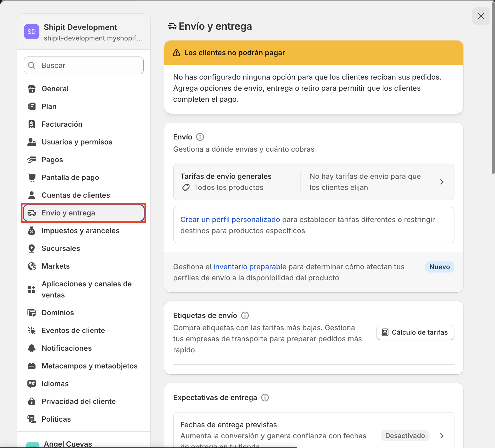495x448 pixels.
Task: Open Fechas de entrega previstas chevron
Action: pyautogui.click(x=442, y=436)
